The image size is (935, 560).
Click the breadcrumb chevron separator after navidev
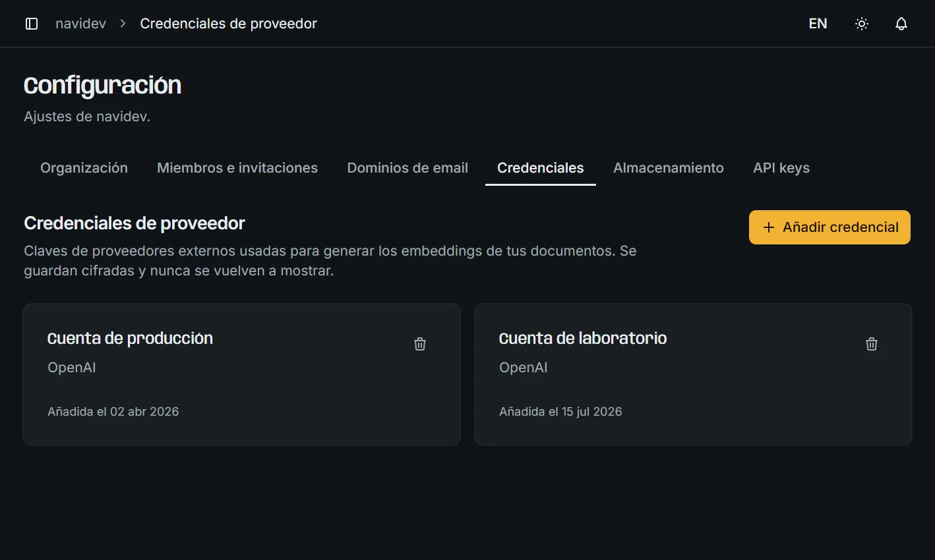point(123,24)
